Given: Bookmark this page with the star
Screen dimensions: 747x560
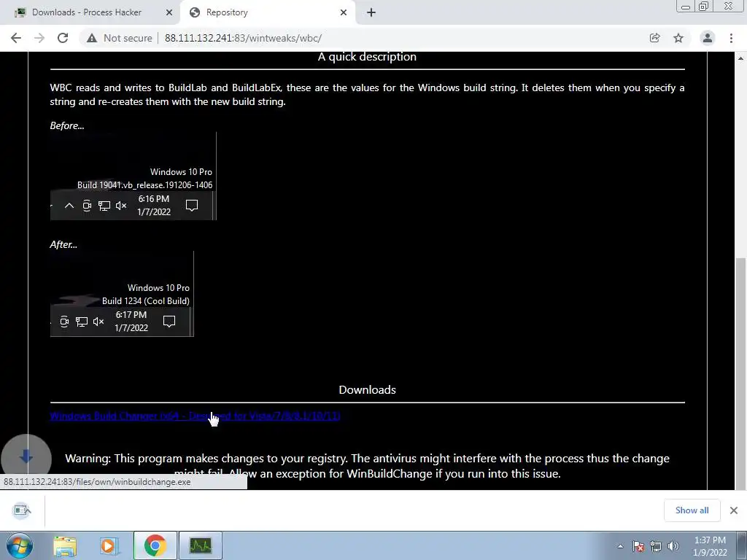Looking at the screenshot, I should click(678, 38).
